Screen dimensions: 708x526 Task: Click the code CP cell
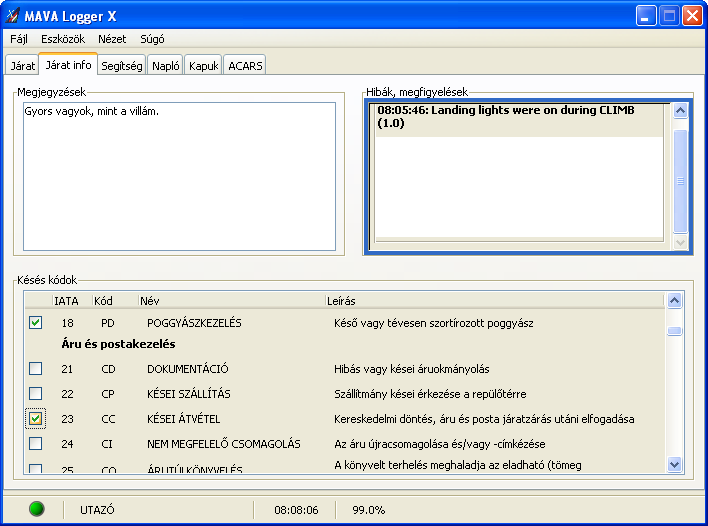[108, 394]
